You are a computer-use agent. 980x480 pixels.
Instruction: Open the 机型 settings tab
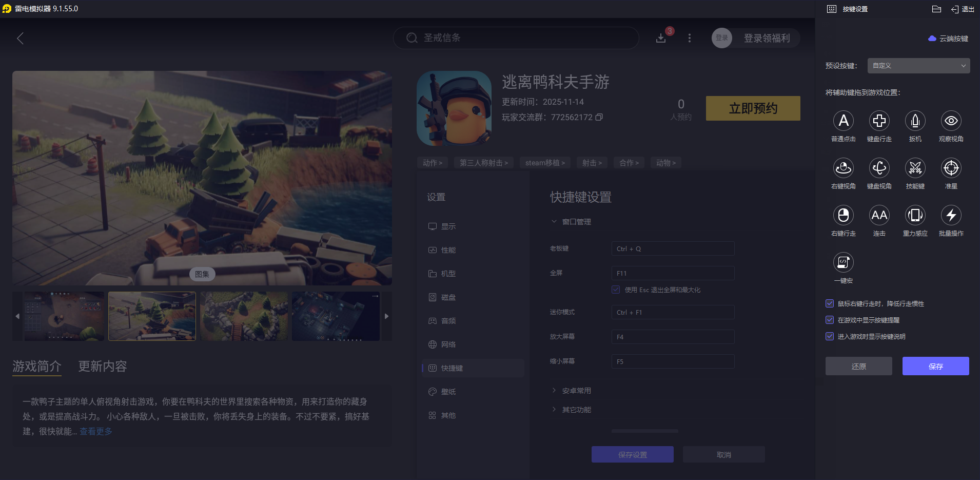473,274
